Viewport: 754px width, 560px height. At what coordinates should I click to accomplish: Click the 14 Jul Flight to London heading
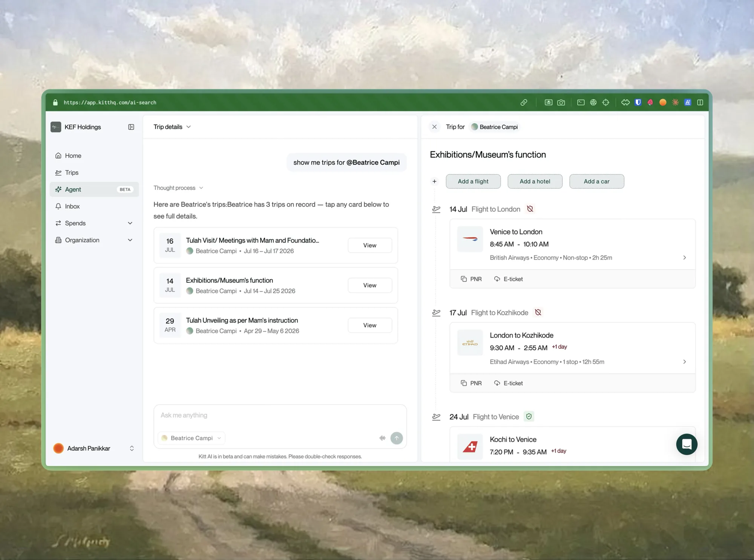pyautogui.click(x=485, y=209)
